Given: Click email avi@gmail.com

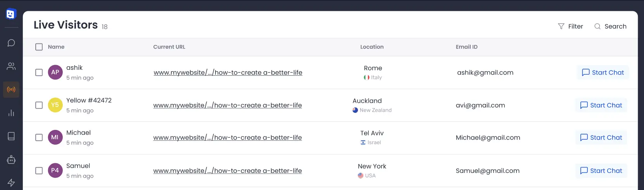Looking at the screenshot, I should 480,105.
